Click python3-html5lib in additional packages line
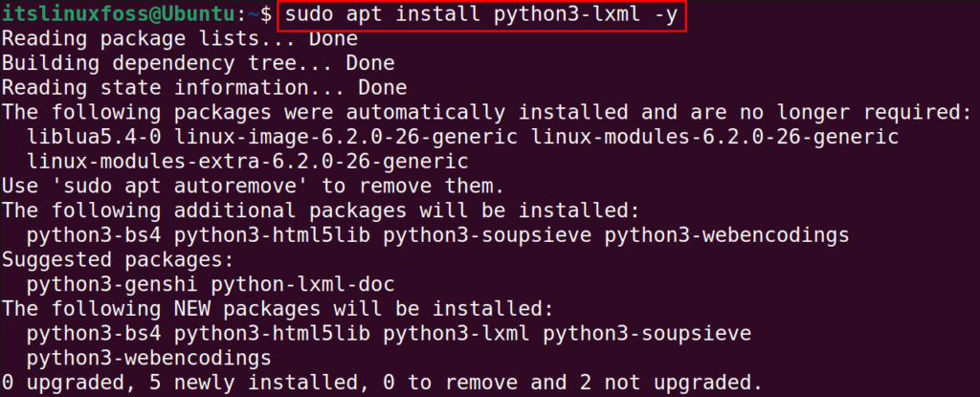This screenshot has width=980, height=397. click(272, 235)
